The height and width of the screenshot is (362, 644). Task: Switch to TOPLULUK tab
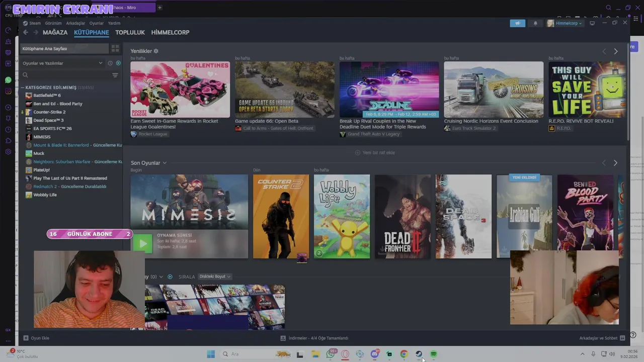click(130, 32)
